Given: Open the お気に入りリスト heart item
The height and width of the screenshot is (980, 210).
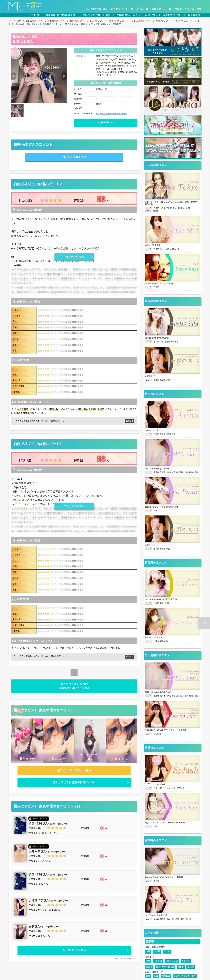Looking at the screenshot, I should click(x=69, y=15).
